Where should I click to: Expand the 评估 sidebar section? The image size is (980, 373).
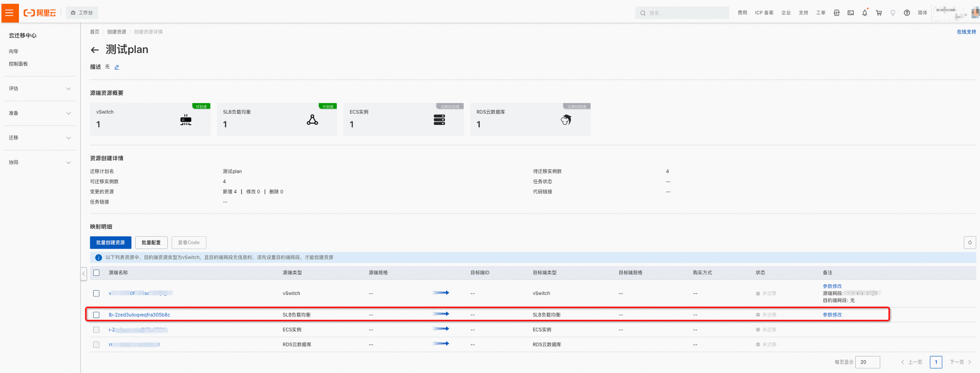(40, 89)
